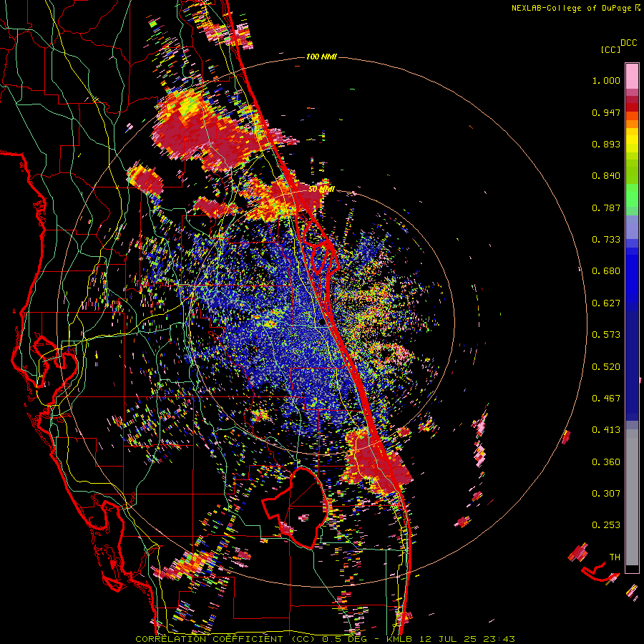Click the TH threshold label
644x644 pixels.
pos(615,557)
